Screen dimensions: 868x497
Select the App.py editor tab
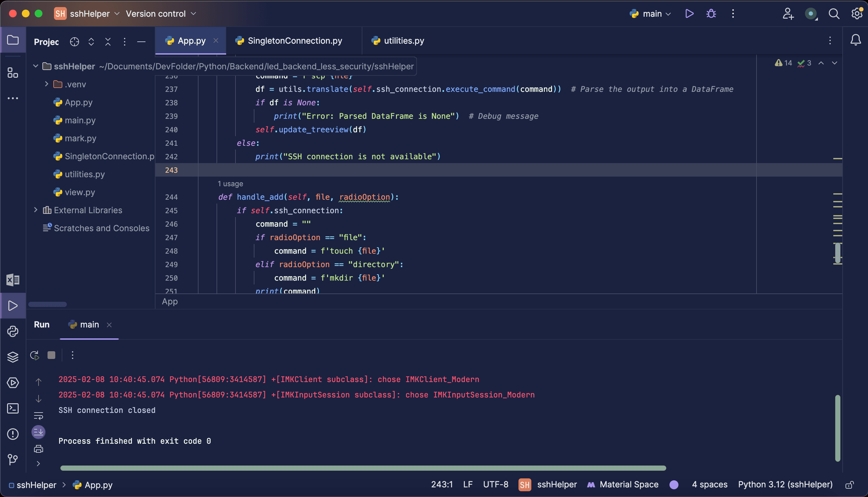191,40
